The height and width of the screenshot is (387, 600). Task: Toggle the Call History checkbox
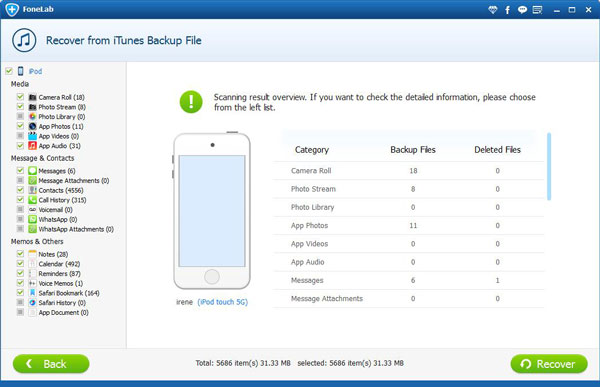click(x=20, y=199)
